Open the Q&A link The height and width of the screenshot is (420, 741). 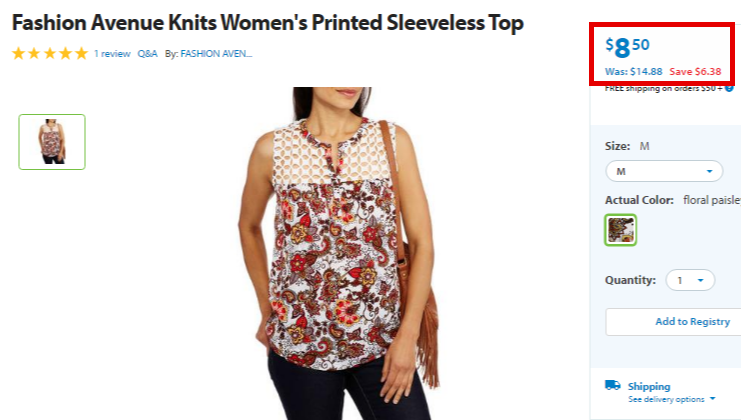[x=147, y=54]
